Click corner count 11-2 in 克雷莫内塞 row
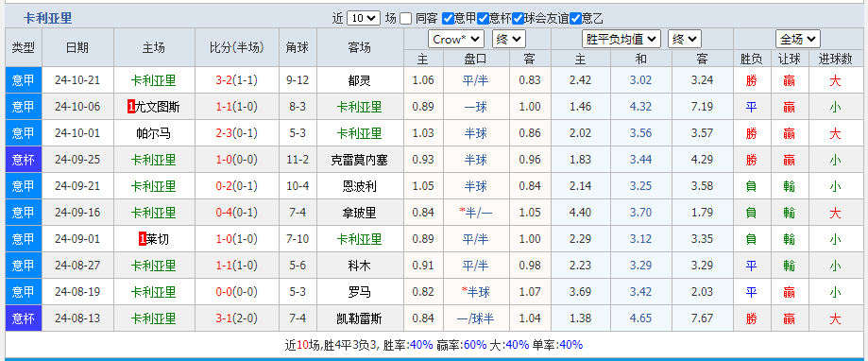This screenshot has height=361, width=868. pos(298,160)
